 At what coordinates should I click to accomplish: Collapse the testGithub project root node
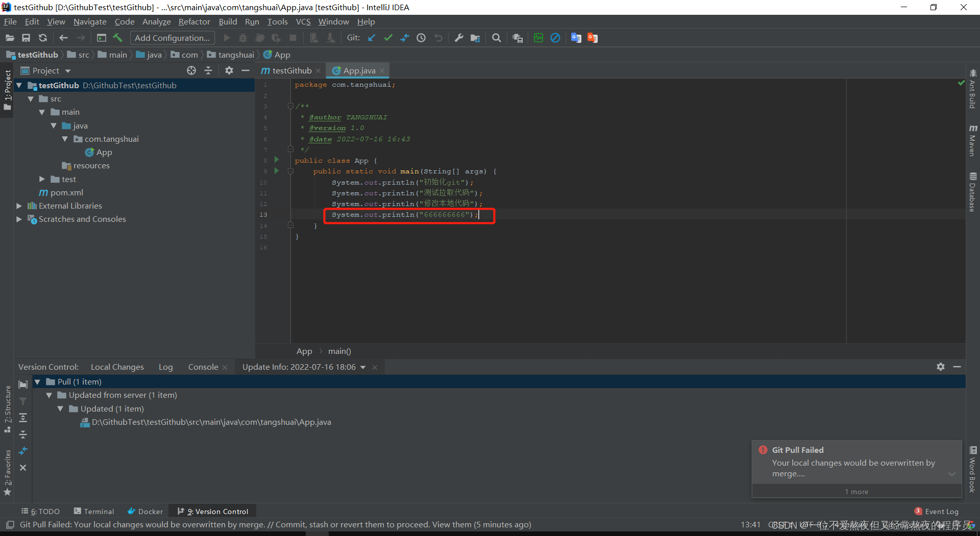click(19, 85)
